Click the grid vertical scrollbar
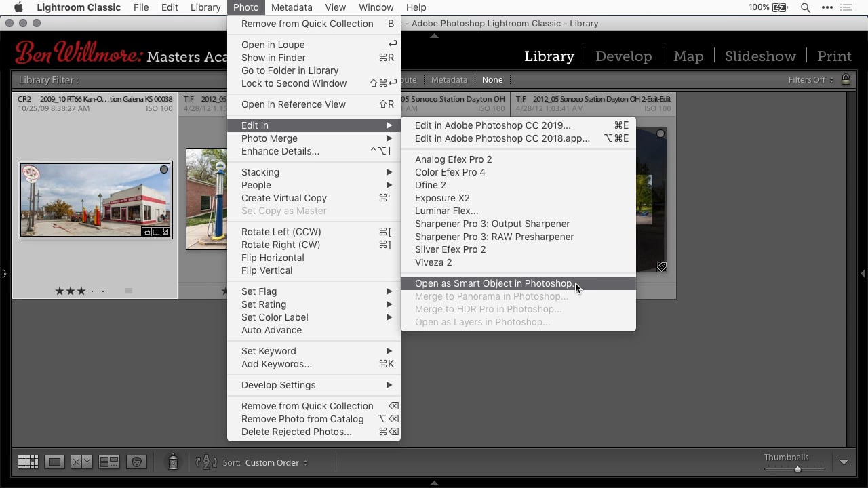This screenshot has height=488, width=868. pyautogui.click(x=851, y=269)
